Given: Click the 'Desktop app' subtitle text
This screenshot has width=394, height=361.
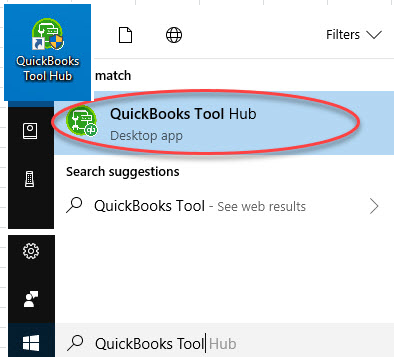Looking at the screenshot, I should point(146,136).
